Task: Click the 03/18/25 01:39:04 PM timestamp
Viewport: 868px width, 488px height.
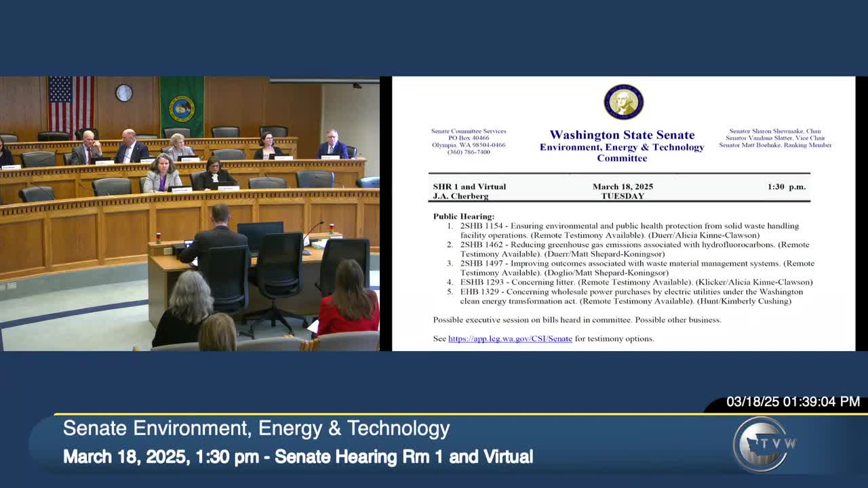Action: coord(793,402)
